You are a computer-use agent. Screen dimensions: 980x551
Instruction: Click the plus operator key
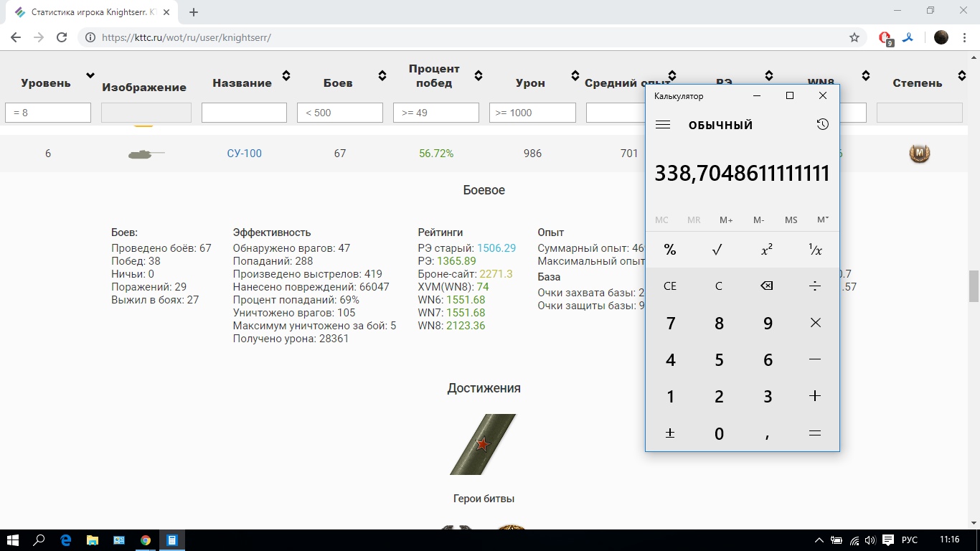point(815,396)
